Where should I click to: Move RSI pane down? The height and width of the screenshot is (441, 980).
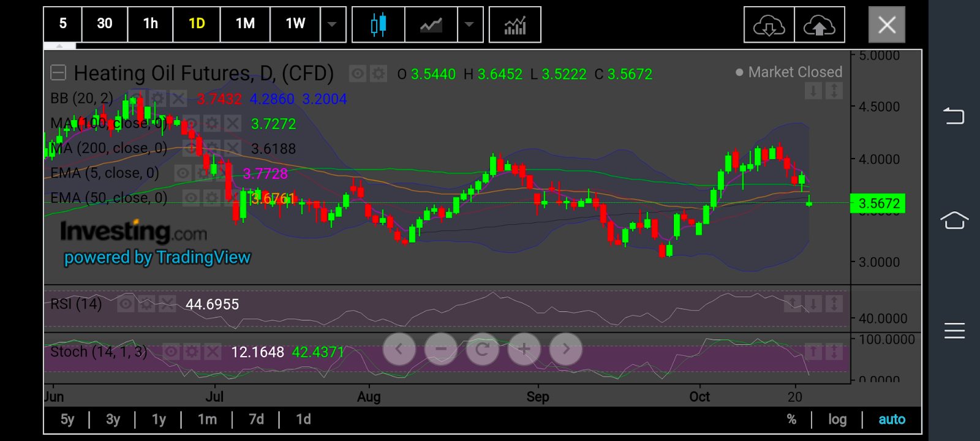[813, 304]
